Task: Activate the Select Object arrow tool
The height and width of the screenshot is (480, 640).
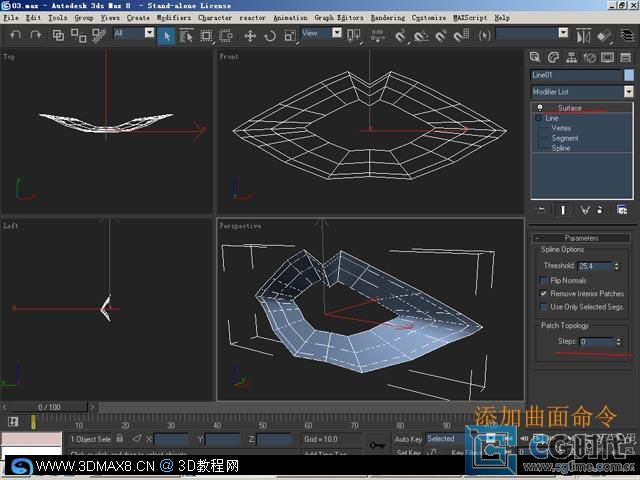Action: pyautogui.click(x=167, y=36)
